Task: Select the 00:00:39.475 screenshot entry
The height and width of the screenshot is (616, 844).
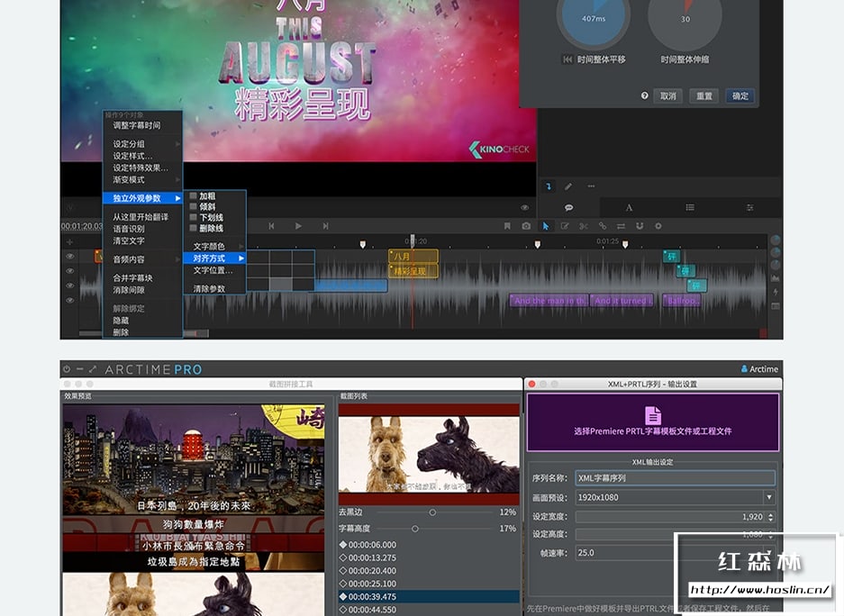Action: pyautogui.click(x=429, y=596)
